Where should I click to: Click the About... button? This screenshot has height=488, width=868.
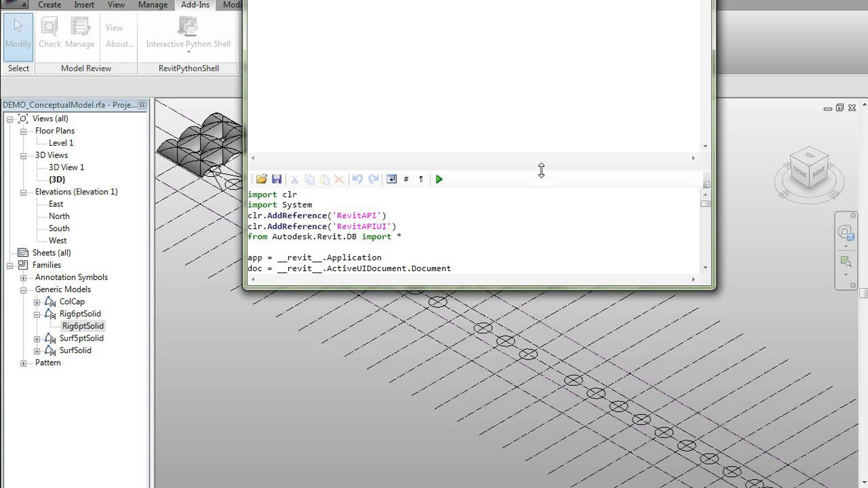pos(120,44)
